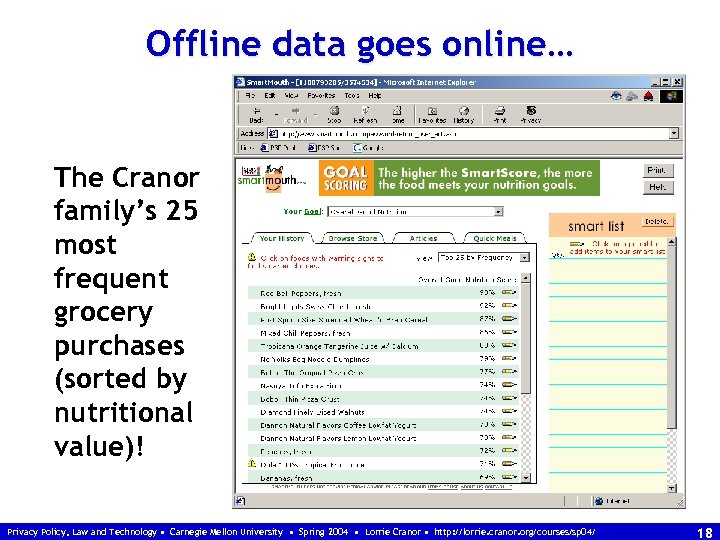Click pencil icon for Mixed Chili Peppers row
Screen dimensions: 720x540
point(509,332)
